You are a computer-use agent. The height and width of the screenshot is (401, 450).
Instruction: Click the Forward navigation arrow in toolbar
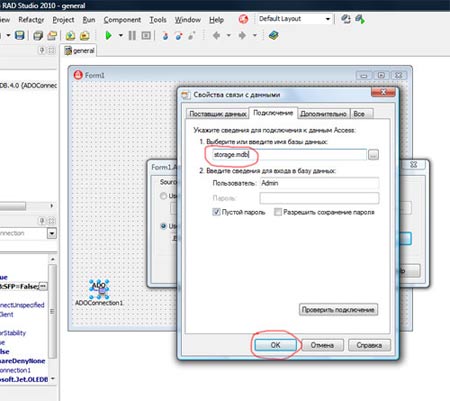pos(242,35)
